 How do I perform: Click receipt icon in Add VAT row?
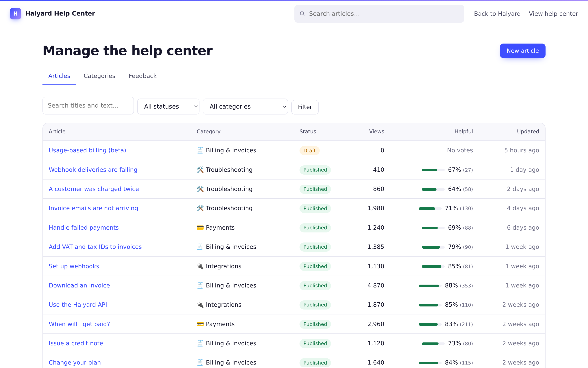pos(200,247)
